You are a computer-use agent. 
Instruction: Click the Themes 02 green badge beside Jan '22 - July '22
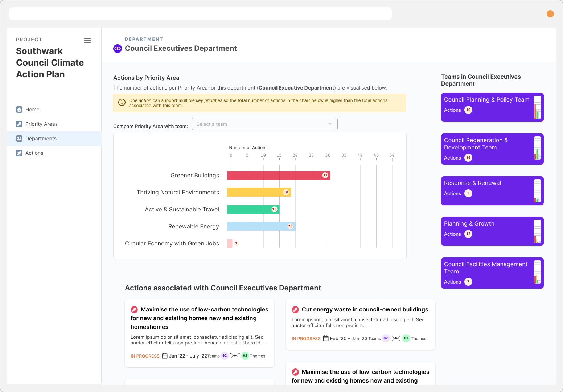(245, 356)
